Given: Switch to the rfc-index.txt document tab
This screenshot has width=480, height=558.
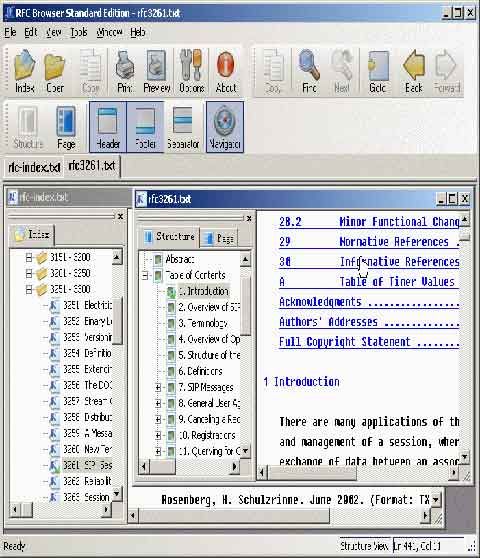Looking at the screenshot, I should (x=34, y=167).
